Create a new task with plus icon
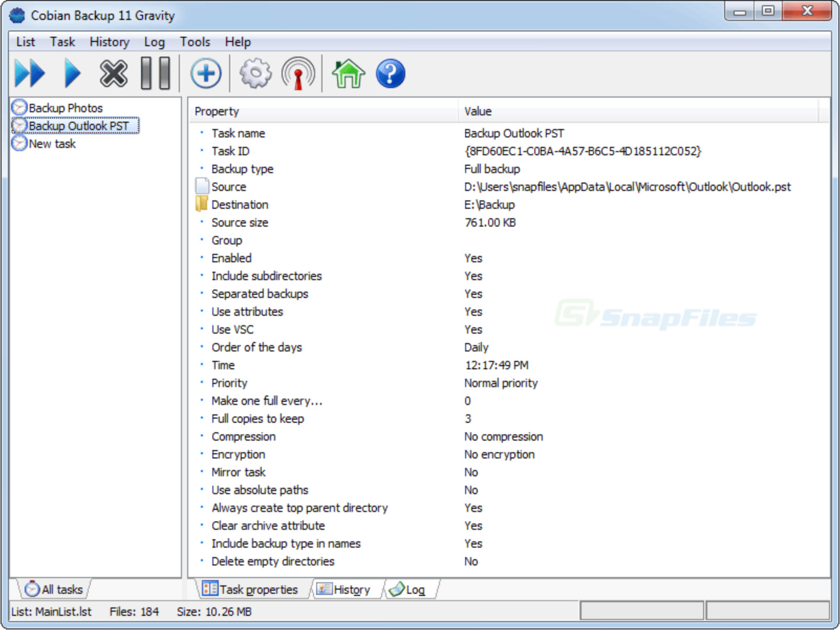 coord(206,73)
